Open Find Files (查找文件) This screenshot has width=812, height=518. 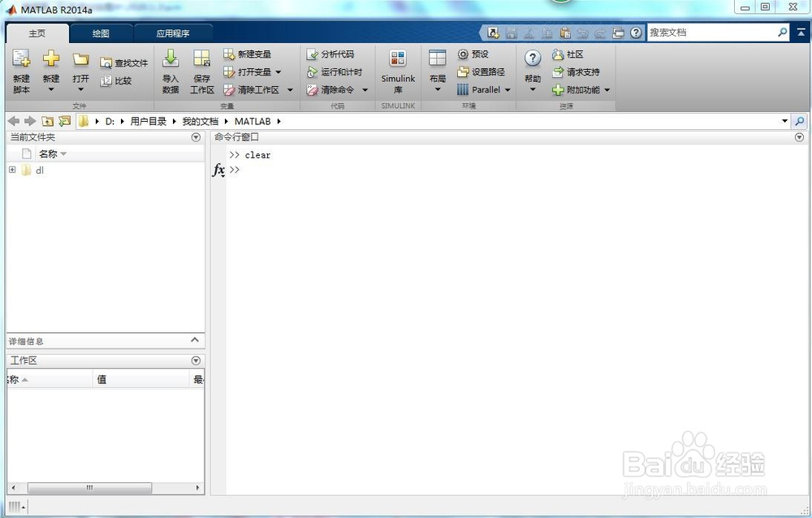[x=123, y=63]
